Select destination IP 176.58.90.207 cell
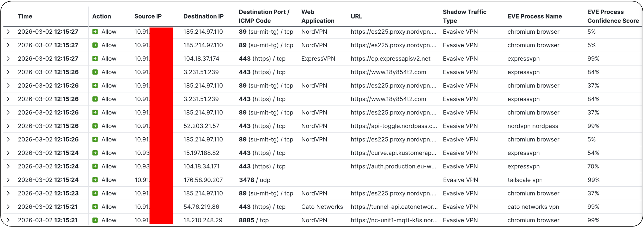Viewport: 644px width, 227px height. [203, 180]
